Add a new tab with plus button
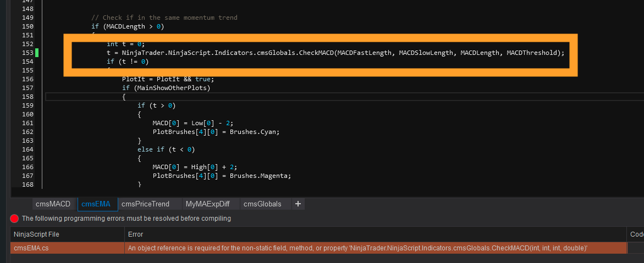Image resolution: width=644 pixels, height=263 pixels. (x=298, y=204)
